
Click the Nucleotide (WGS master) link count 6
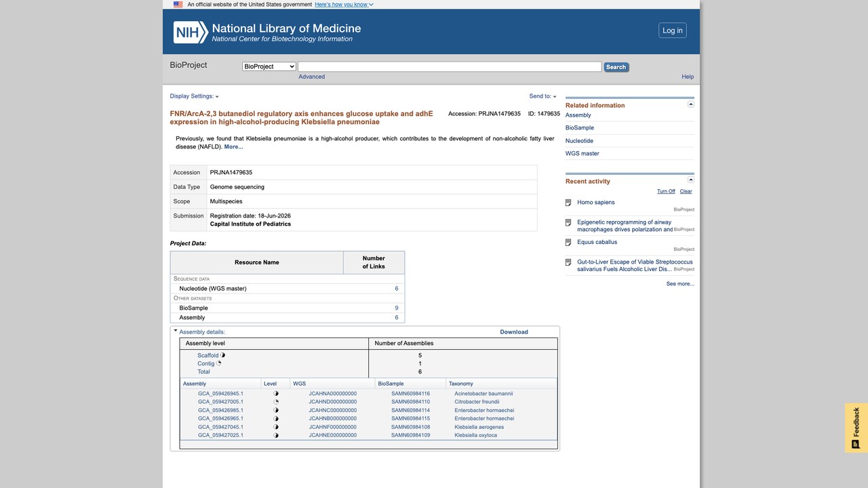(x=397, y=289)
